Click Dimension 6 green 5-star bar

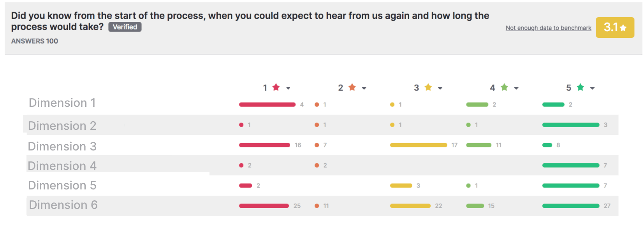[571, 206]
